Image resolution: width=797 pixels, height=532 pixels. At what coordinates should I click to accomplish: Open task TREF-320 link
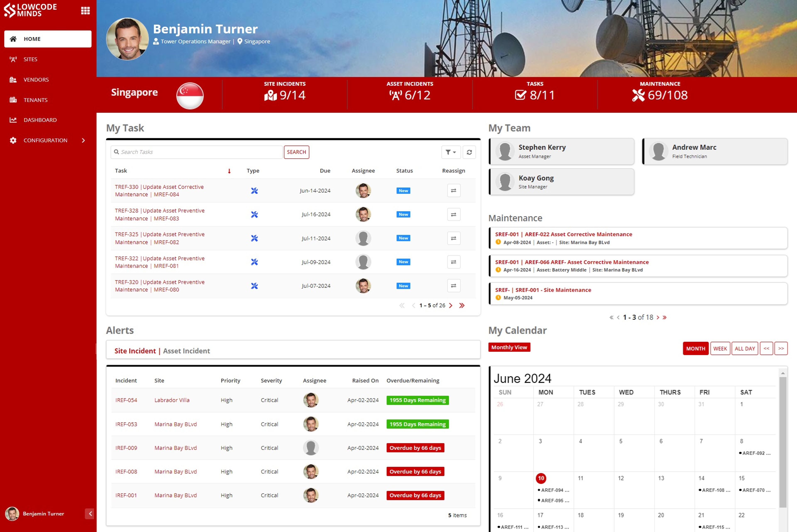click(159, 286)
